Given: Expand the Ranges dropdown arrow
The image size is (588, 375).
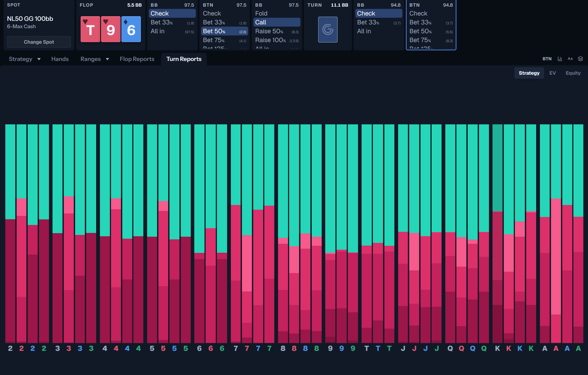Looking at the screenshot, I should tap(107, 59).
